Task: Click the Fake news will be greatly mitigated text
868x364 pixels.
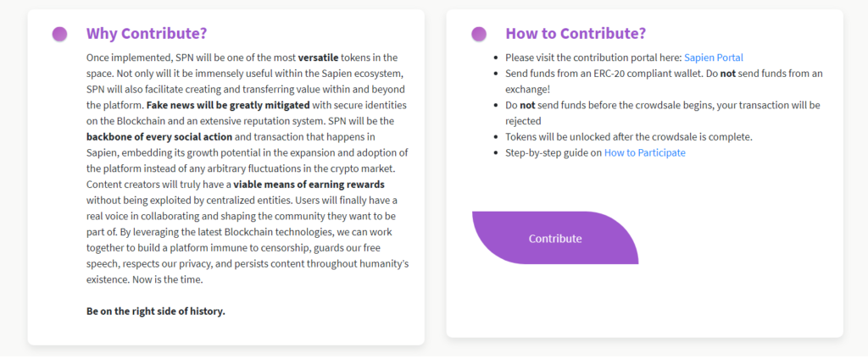Action: 229,105
